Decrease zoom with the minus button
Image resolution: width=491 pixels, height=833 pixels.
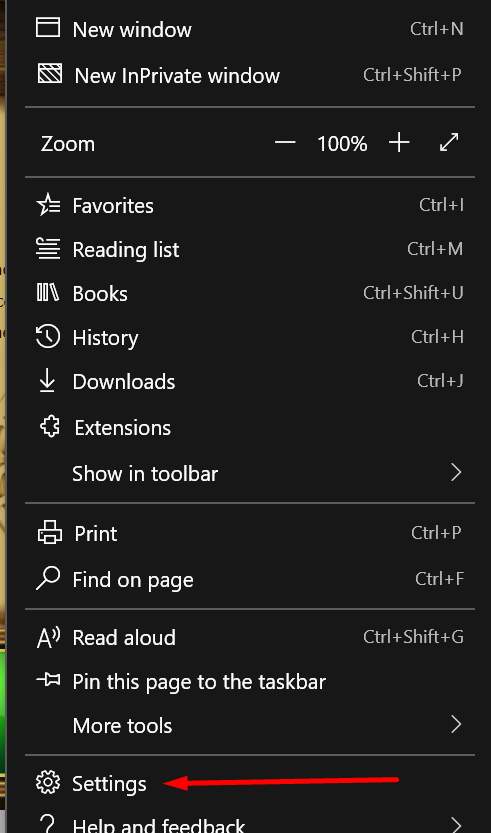pyautogui.click(x=285, y=142)
